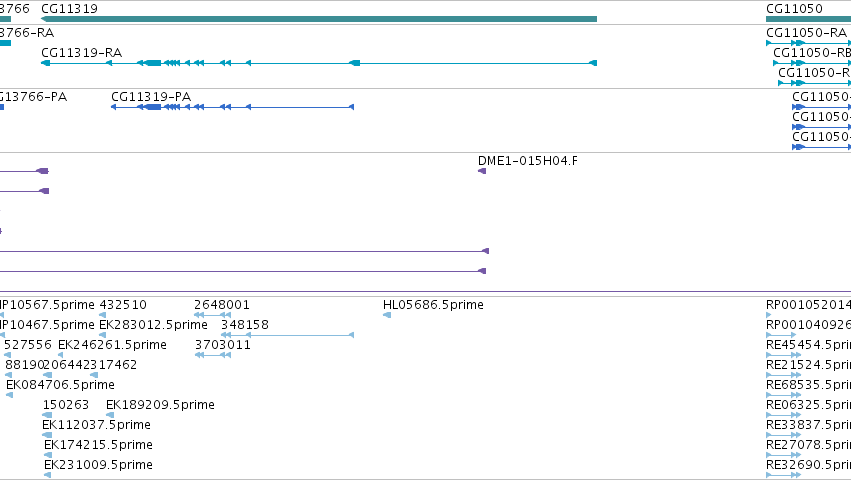Select the CG11050 gene label
851x480 pixels.
794,9
